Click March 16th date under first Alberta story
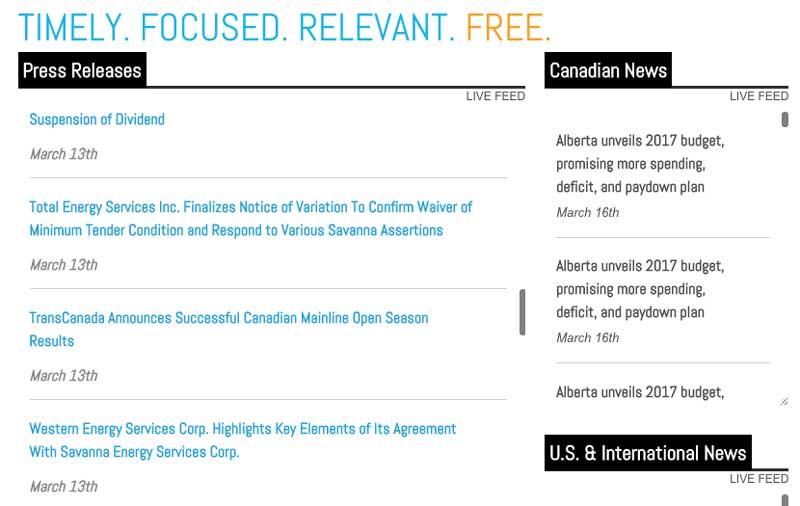 (587, 212)
